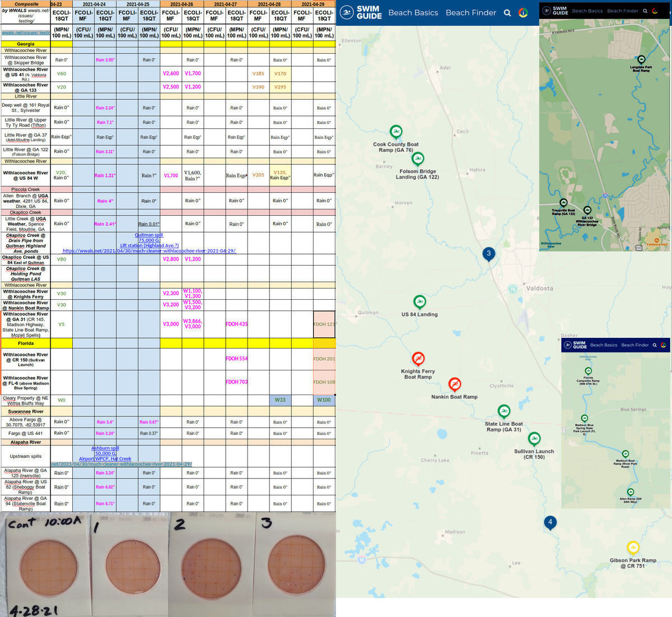Select the GA 133 Withlacoochee River Bridge marker

tap(587, 210)
